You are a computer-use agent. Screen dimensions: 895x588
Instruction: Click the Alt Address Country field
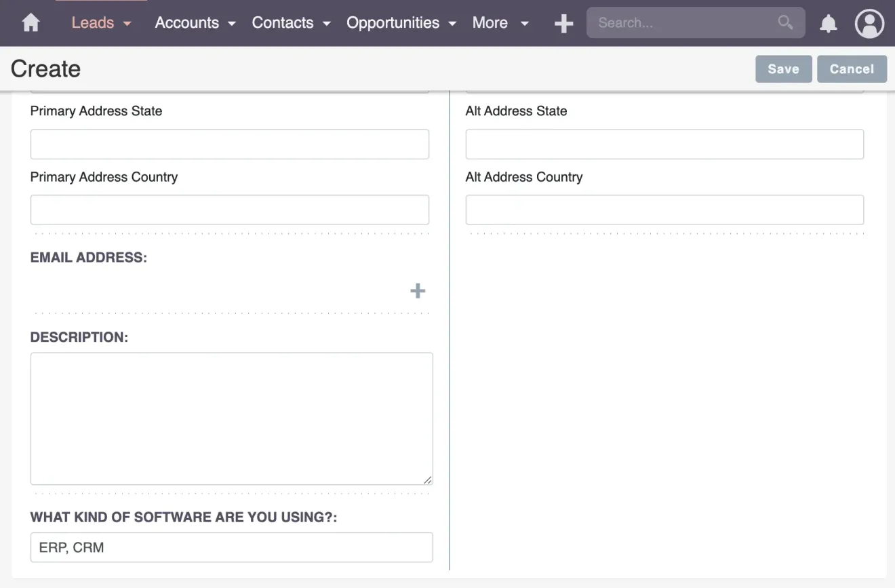[664, 210]
